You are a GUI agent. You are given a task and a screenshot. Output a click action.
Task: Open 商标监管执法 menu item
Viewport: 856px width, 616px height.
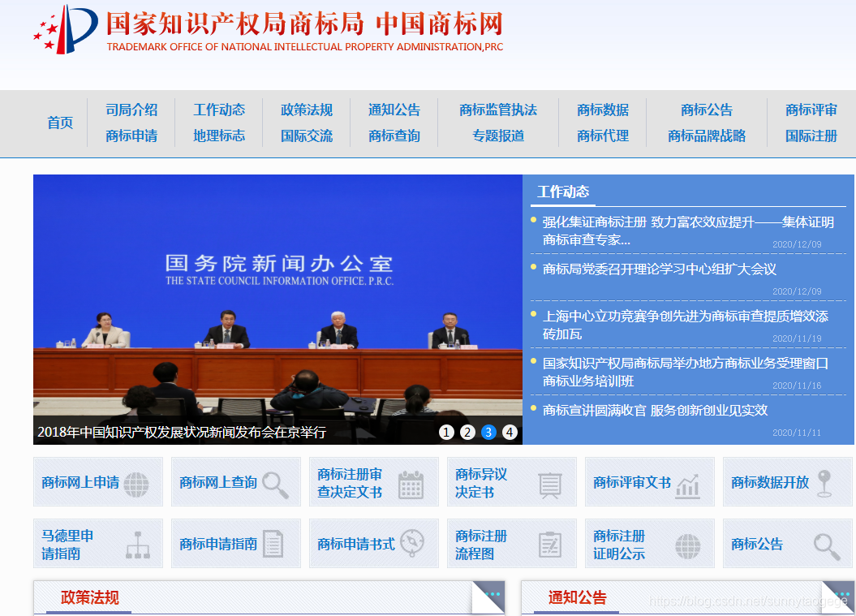[x=498, y=110]
